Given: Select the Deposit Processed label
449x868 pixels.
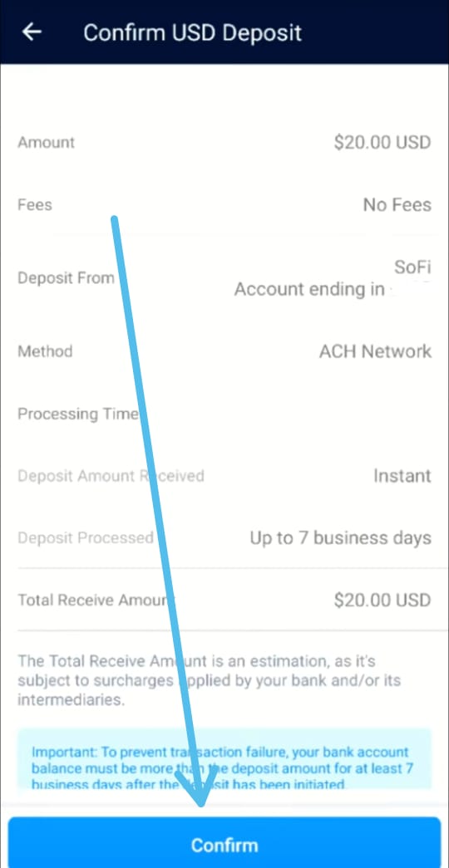Looking at the screenshot, I should click(x=86, y=538).
